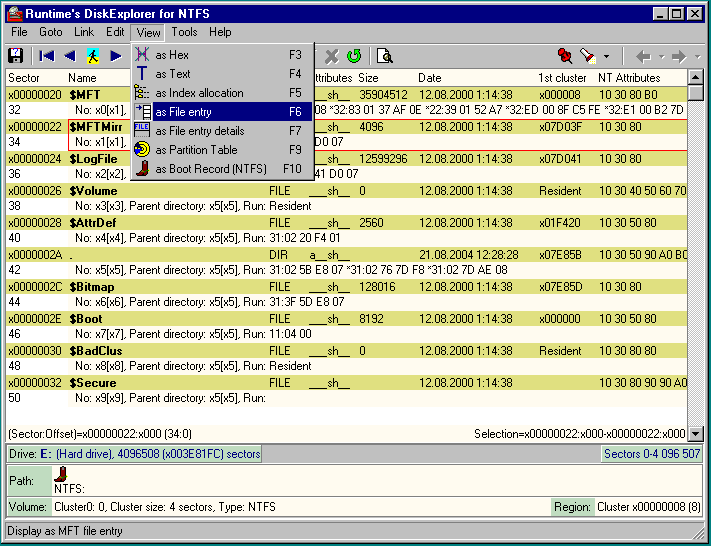Click the NT Attributes column header

(x=629, y=78)
